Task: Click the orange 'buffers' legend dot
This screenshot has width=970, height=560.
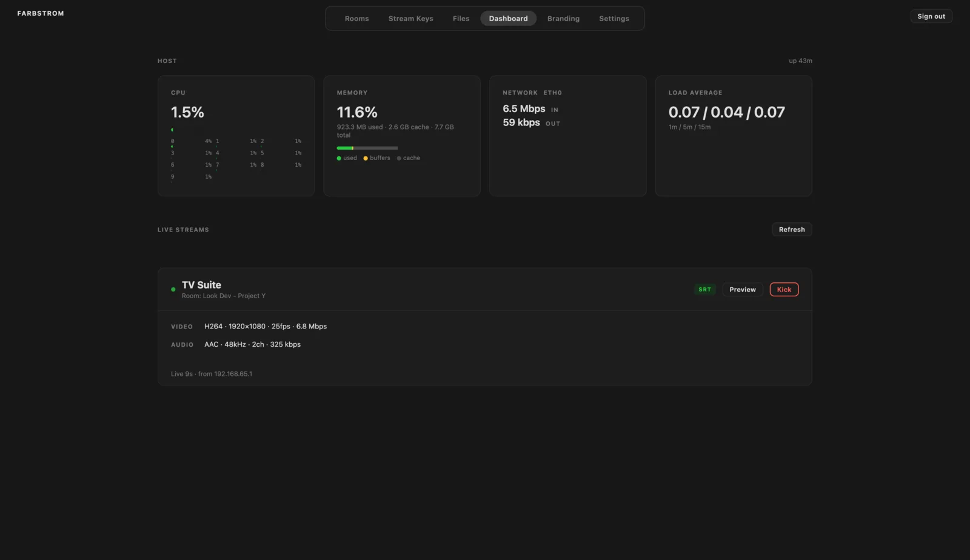Action: pos(366,158)
